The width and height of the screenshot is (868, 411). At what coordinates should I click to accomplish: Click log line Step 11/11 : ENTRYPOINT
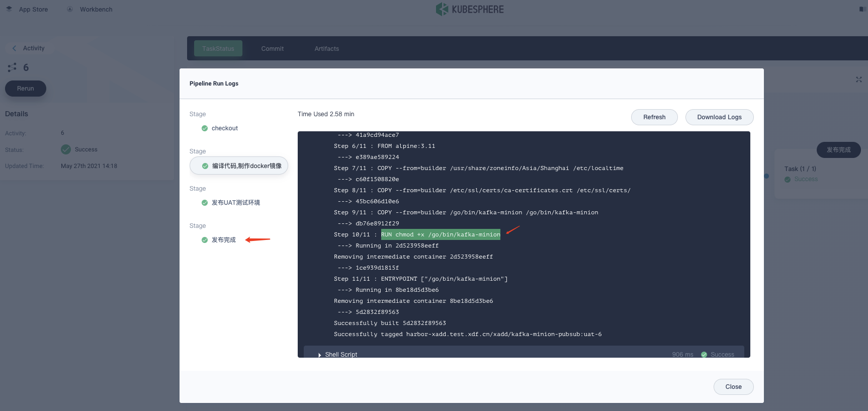pyautogui.click(x=420, y=279)
